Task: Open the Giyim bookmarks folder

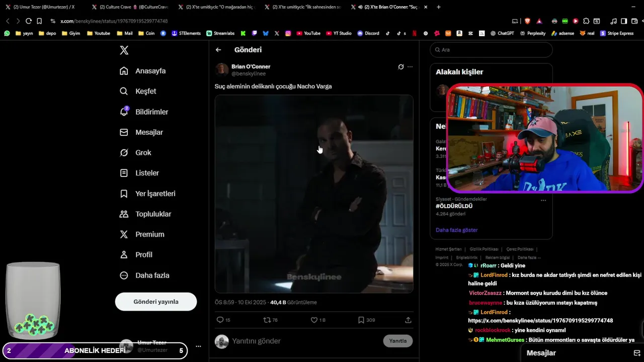Action: tap(70, 33)
